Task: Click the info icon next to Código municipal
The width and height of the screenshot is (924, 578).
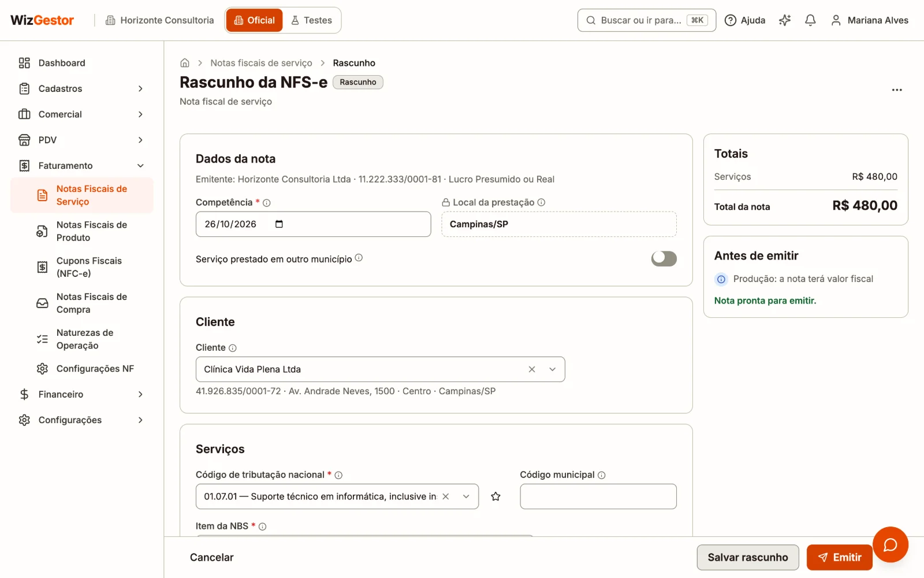Action: pyautogui.click(x=602, y=475)
